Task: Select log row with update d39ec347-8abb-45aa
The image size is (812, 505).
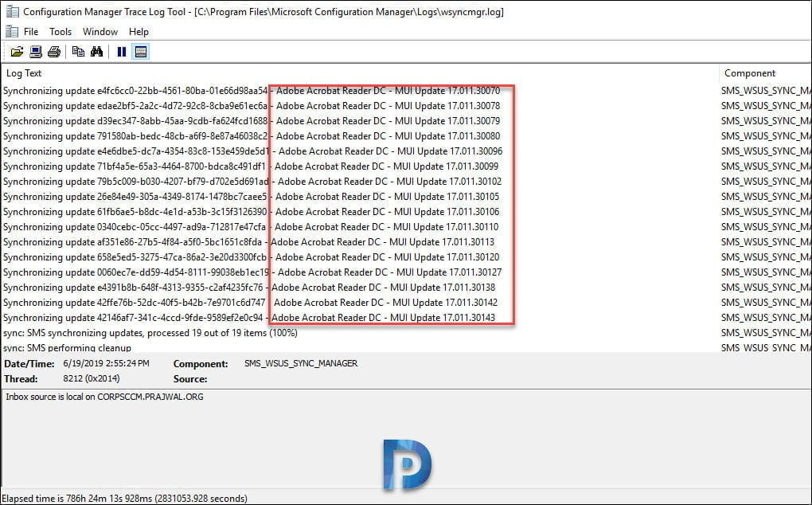Action: (406, 121)
